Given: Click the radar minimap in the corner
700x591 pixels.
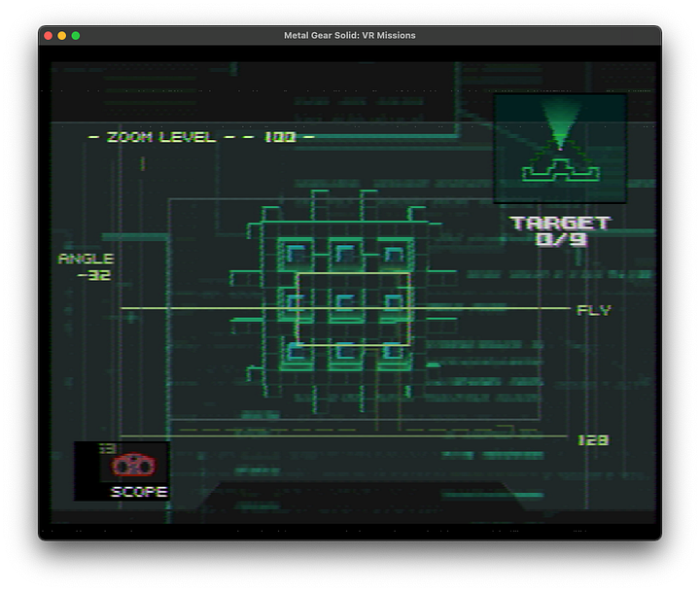Looking at the screenshot, I should (560, 148).
